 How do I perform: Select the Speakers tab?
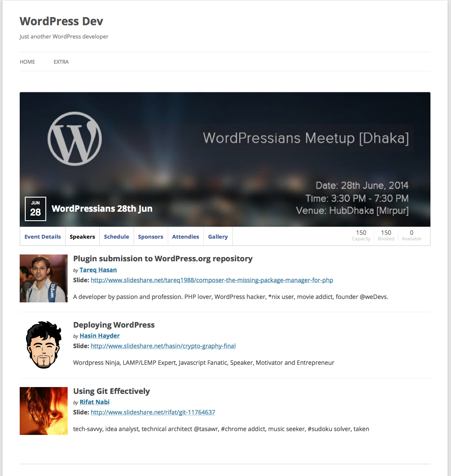pyautogui.click(x=82, y=237)
